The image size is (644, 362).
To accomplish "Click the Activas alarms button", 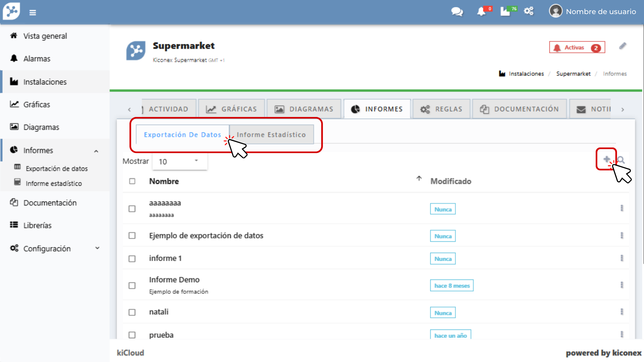I will coord(577,48).
